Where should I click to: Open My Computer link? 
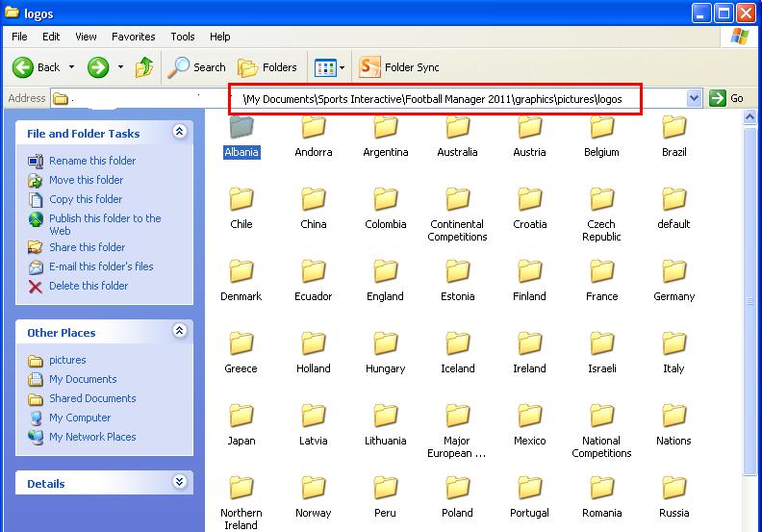click(80, 418)
